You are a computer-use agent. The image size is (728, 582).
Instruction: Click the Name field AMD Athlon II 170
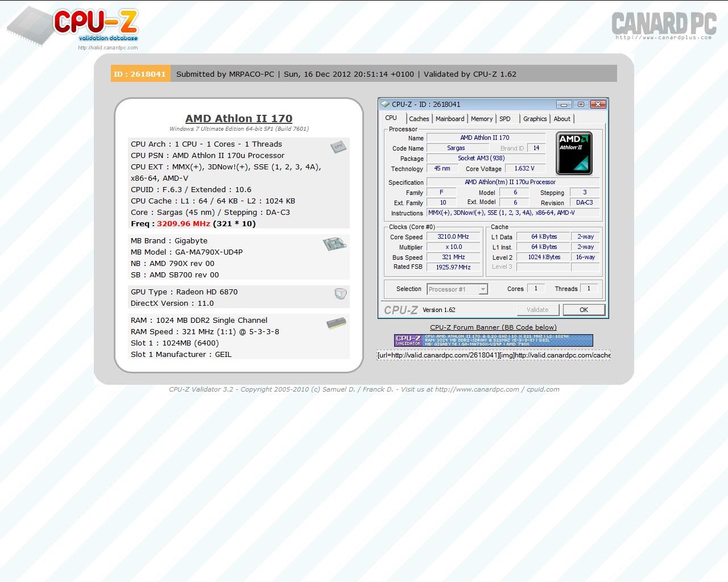click(x=485, y=138)
